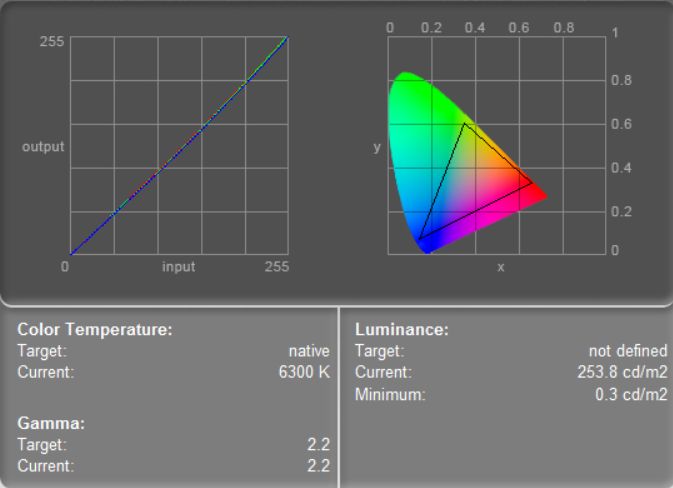The width and height of the screenshot is (673, 488).
Task: Click the red corner of the gamut triangle
Action: [x=532, y=183]
